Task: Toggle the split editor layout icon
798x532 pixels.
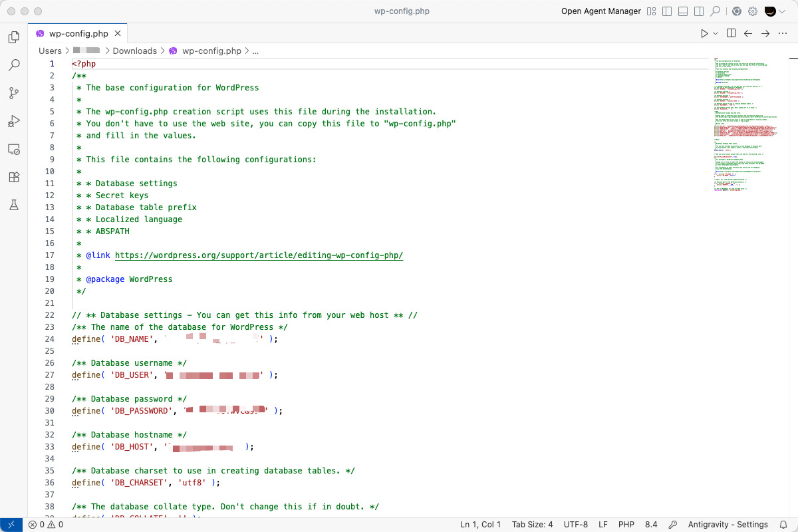Action: pyautogui.click(x=731, y=33)
